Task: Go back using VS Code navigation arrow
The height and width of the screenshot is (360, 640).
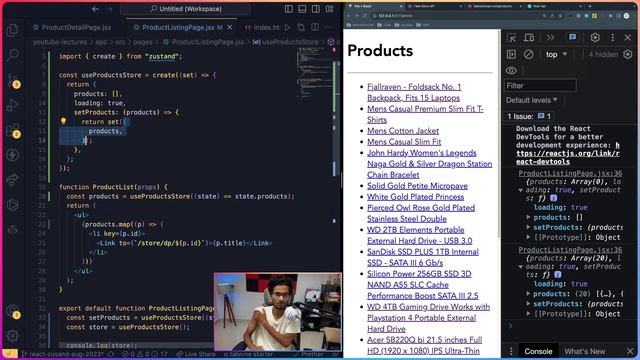Action: (96, 9)
